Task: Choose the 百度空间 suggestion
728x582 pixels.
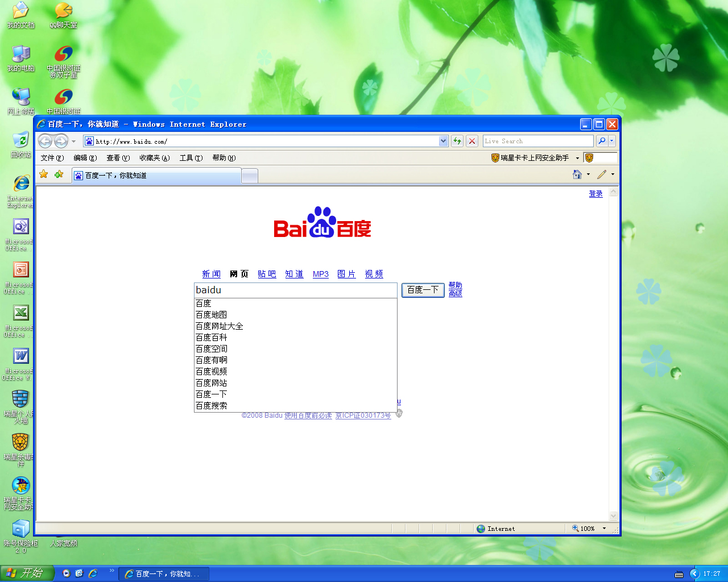Action: coord(296,349)
